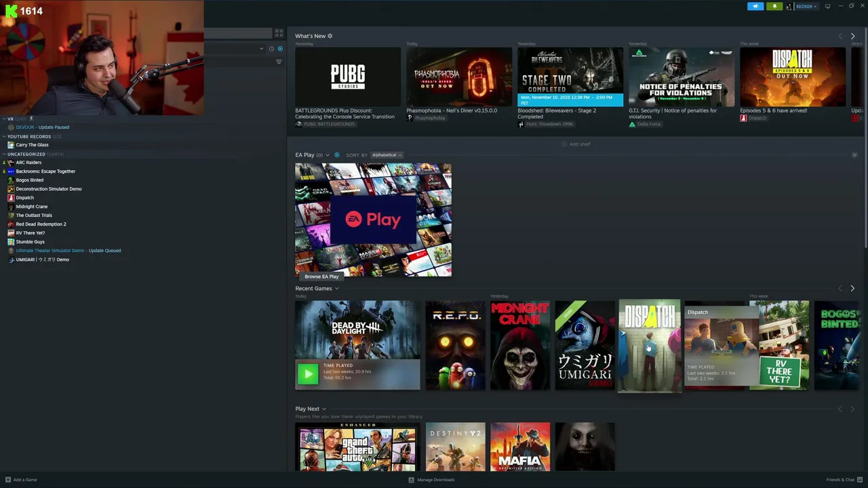Open R.E.P.O. in Recent Games
This screenshot has width=868, height=488.
[x=455, y=346]
